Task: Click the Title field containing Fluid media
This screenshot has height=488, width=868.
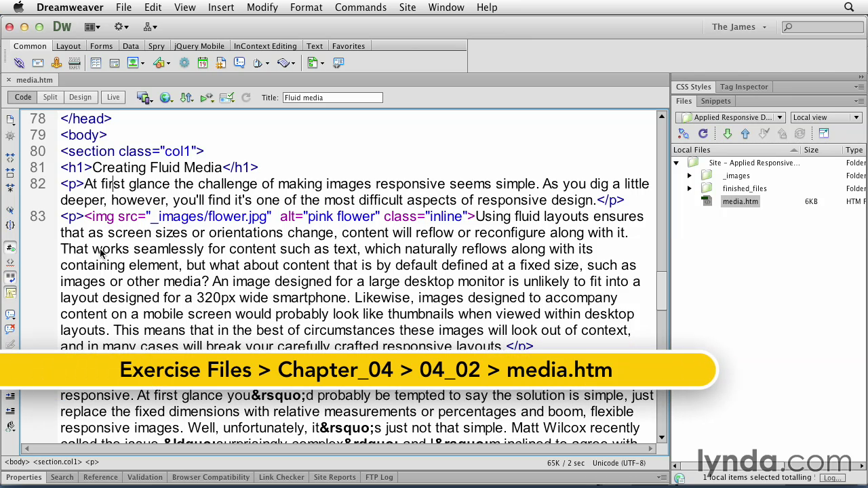Action: [332, 98]
